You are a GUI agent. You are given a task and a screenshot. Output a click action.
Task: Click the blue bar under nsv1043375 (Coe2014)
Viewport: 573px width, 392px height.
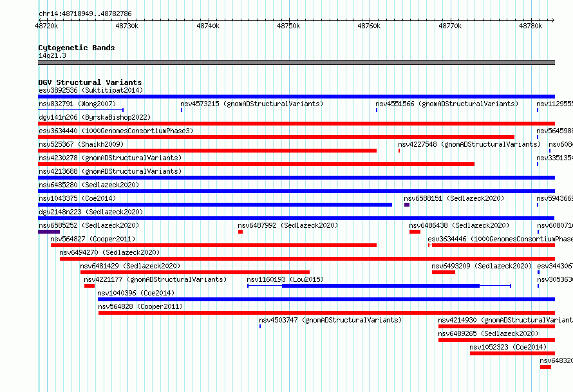215,205
